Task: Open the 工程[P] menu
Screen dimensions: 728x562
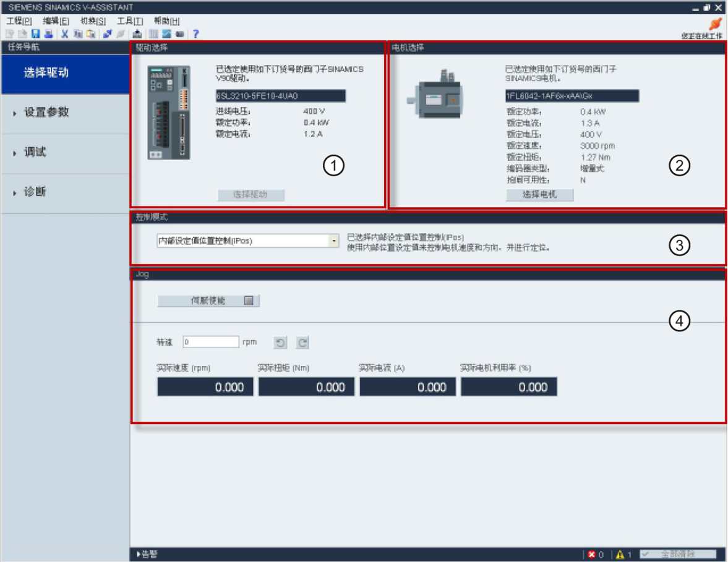Action: pyautogui.click(x=19, y=21)
